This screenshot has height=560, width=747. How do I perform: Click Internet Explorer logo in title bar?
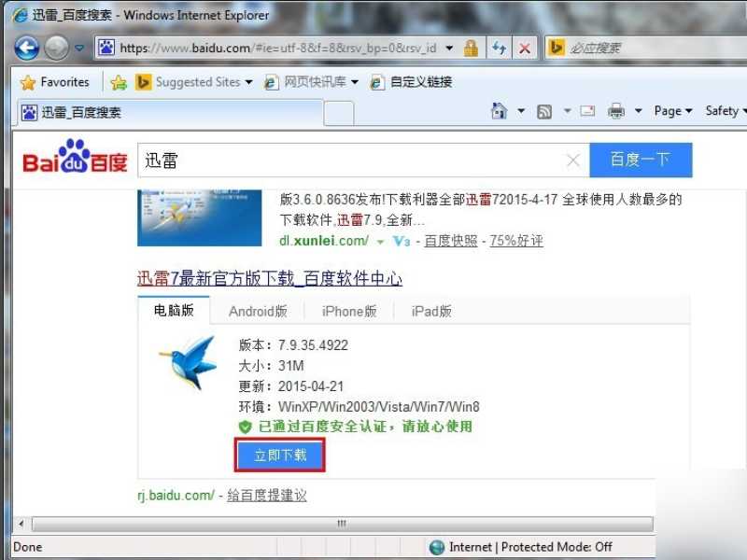point(20,15)
